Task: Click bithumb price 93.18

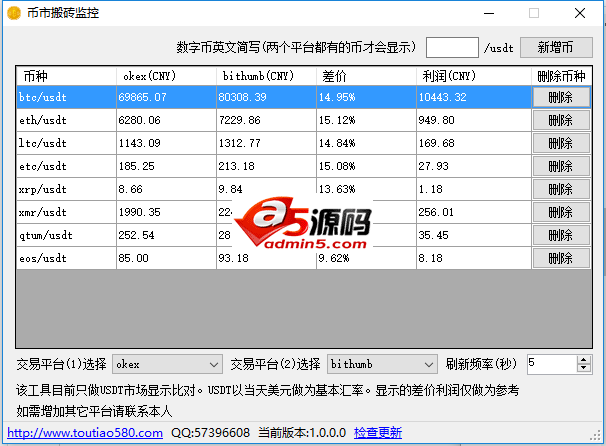Action: point(266,258)
